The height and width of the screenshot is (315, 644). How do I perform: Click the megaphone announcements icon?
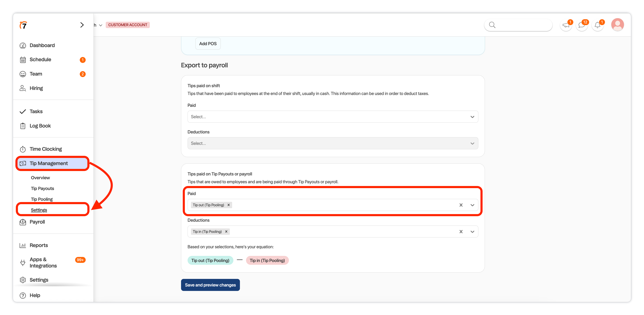[566, 25]
